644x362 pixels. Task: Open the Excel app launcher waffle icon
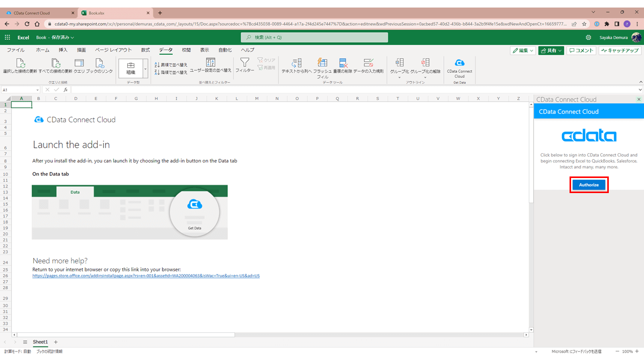coord(8,37)
